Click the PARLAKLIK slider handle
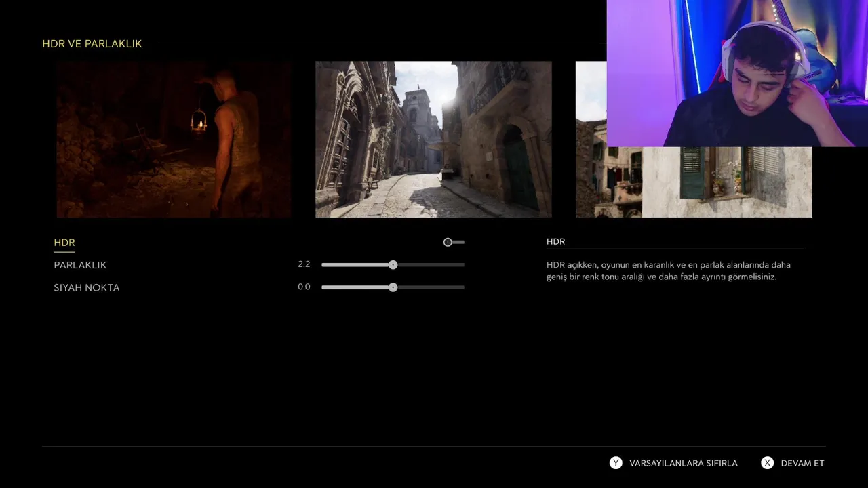The height and width of the screenshot is (488, 868). click(393, 265)
